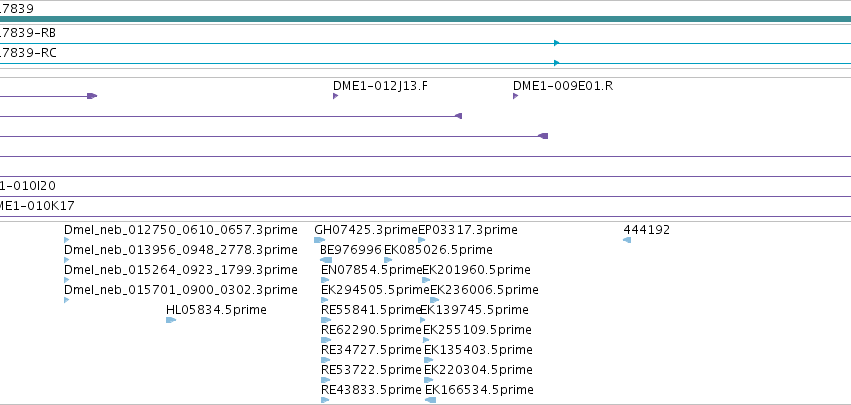Click the 7839-RB transcript label
This screenshot has width=851, height=405.
tap(28, 33)
